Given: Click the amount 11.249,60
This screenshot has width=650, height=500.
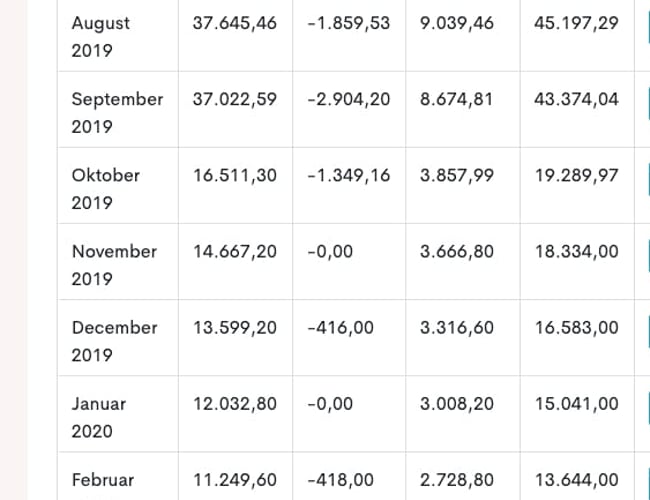Looking at the screenshot, I should coord(235,480).
